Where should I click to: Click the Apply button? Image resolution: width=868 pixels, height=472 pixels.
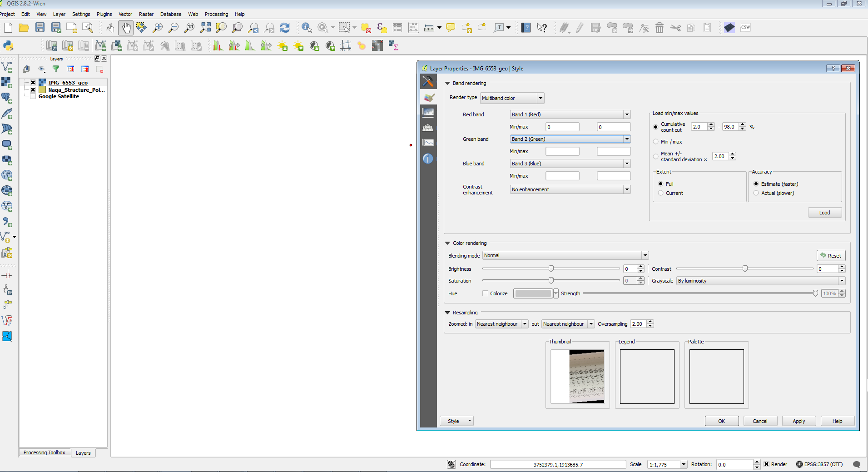pos(799,421)
